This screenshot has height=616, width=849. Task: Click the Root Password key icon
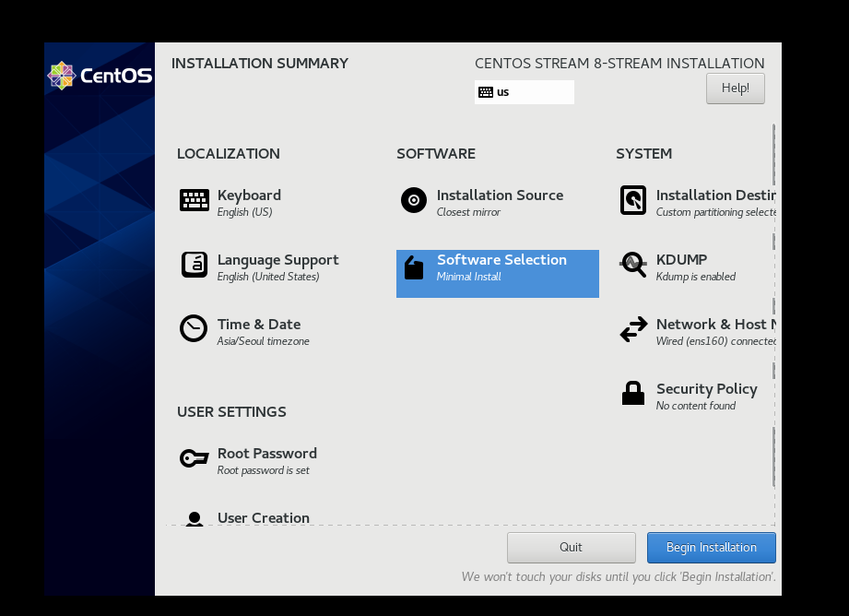coord(195,458)
